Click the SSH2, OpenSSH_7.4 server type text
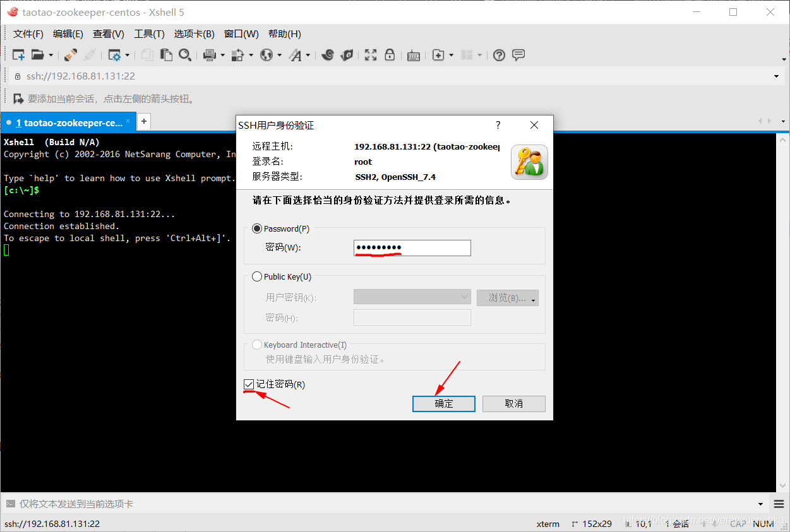The image size is (790, 532). [x=395, y=177]
